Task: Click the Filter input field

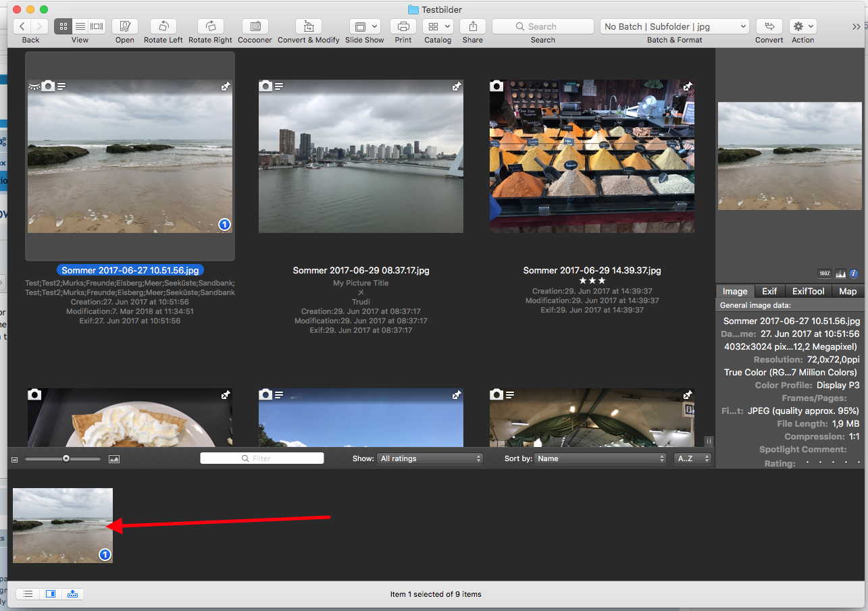Action: pos(262,458)
